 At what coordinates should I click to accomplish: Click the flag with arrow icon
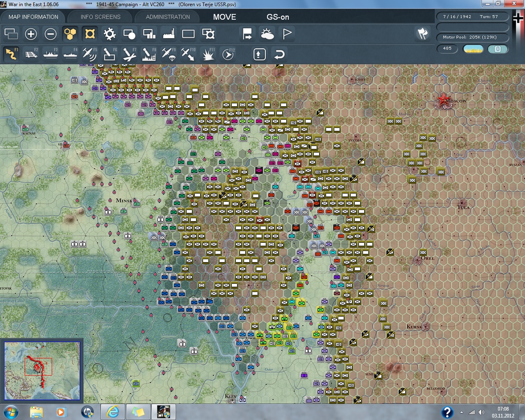tap(247, 34)
